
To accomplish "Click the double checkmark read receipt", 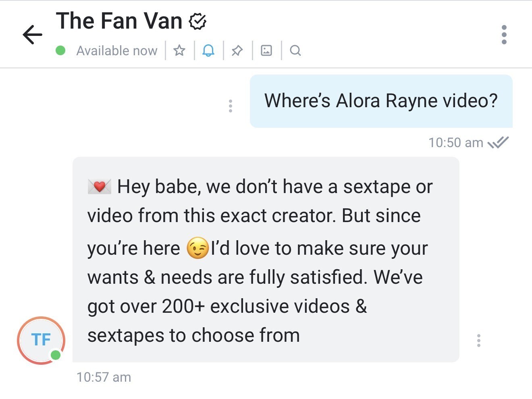I will (x=498, y=143).
